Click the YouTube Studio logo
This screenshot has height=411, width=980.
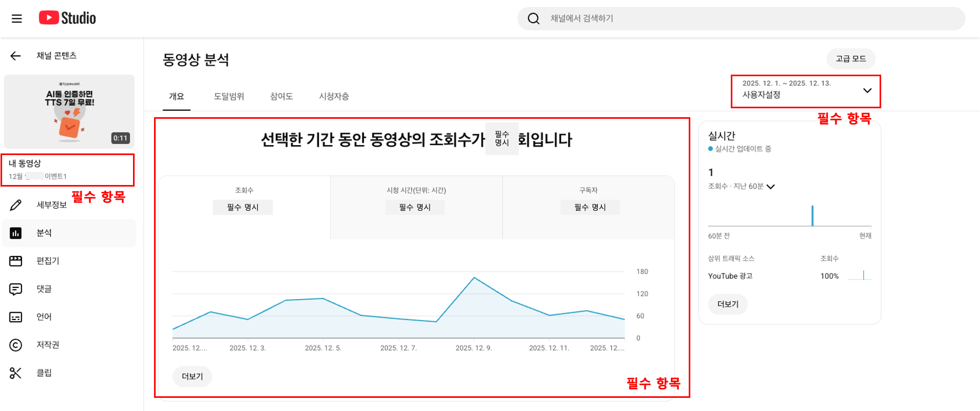click(67, 18)
